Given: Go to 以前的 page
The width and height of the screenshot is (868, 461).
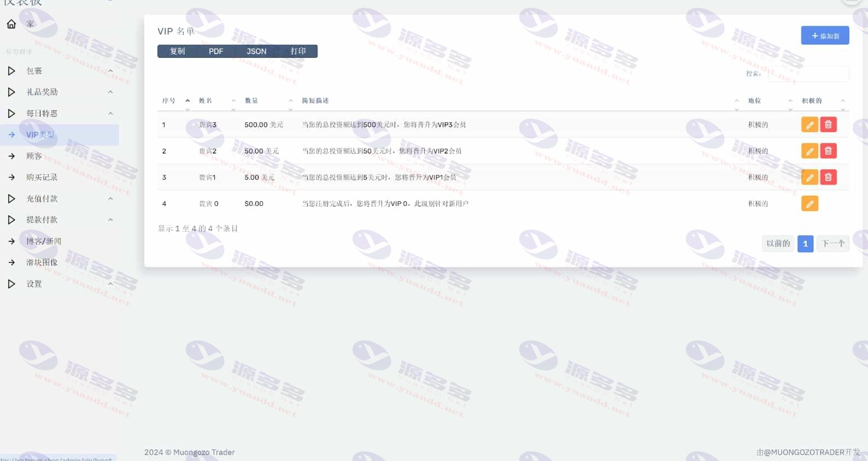Looking at the screenshot, I should [778, 244].
